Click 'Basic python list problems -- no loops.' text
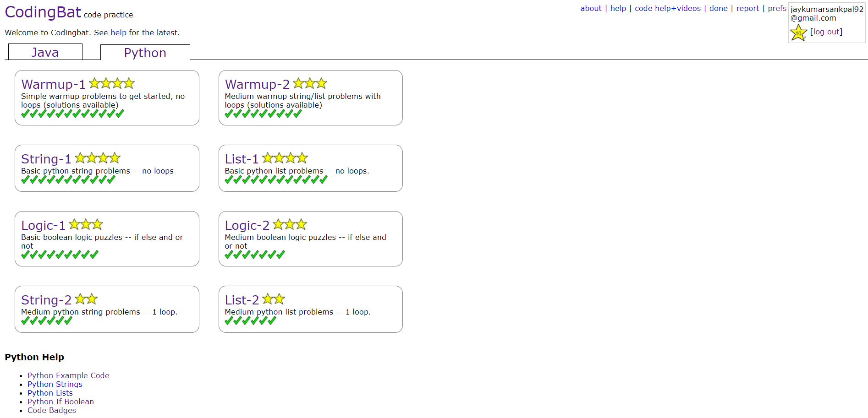Screen dimensions: 868x418 point(297,171)
